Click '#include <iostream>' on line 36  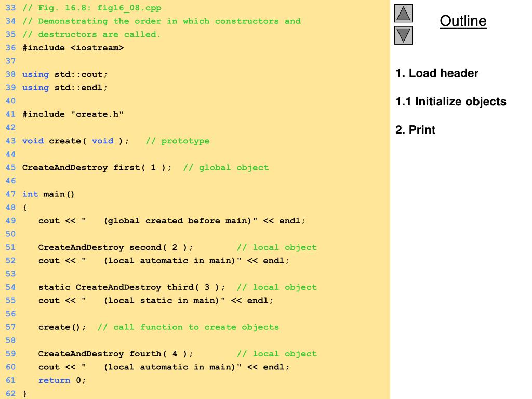pos(73,48)
